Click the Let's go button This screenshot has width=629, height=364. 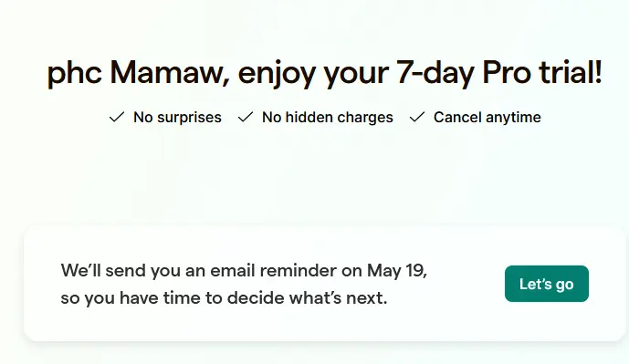click(x=546, y=284)
